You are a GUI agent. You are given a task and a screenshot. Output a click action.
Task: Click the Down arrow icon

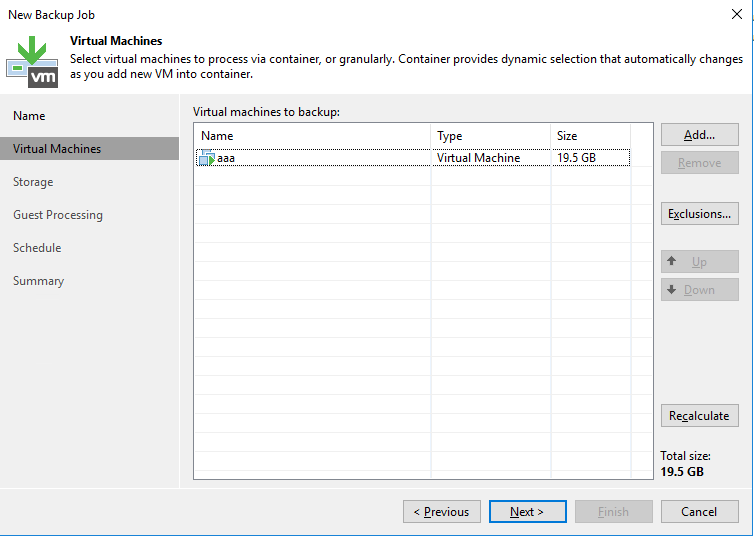pos(672,289)
